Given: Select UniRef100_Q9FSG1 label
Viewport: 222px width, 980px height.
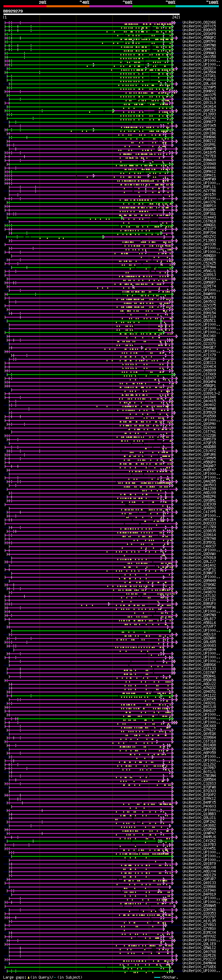Looking at the screenshot, I should click(x=199, y=213).
